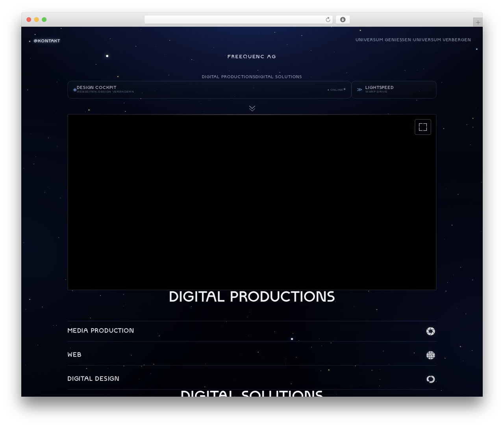Expand the section with the double chevron

pos(252,108)
